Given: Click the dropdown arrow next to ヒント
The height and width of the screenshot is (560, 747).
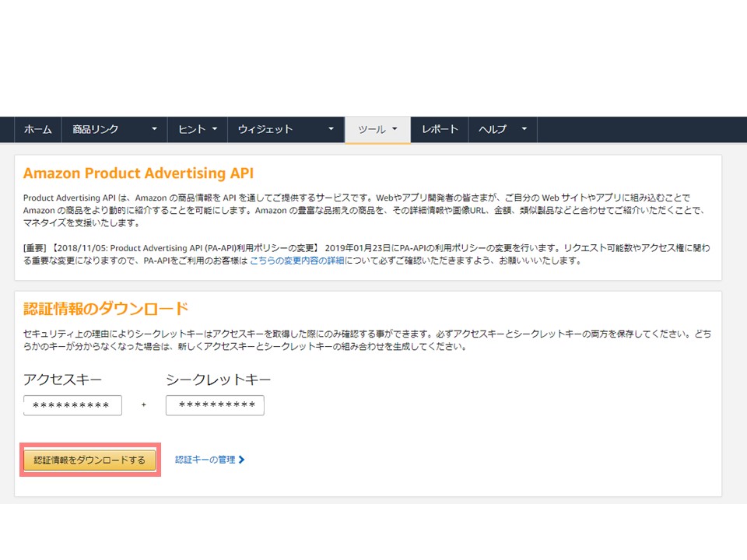Looking at the screenshot, I should point(214,130).
